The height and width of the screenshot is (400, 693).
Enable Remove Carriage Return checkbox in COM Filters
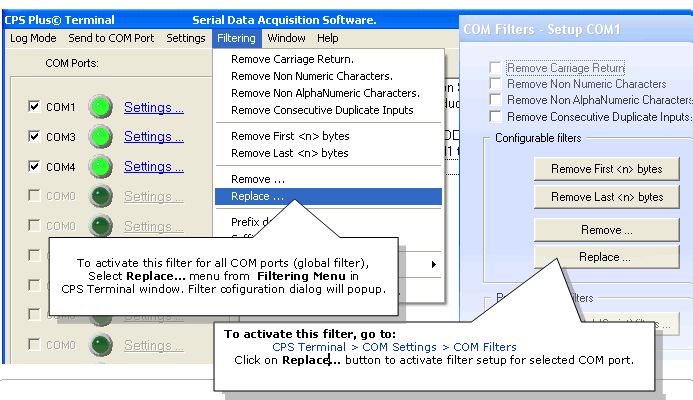click(x=495, y=68)
